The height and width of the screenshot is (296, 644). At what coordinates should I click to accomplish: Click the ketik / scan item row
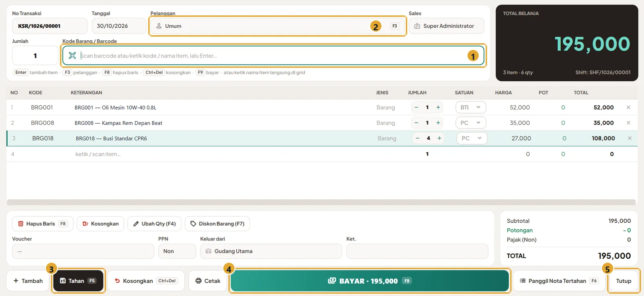(x=322, y=154)
